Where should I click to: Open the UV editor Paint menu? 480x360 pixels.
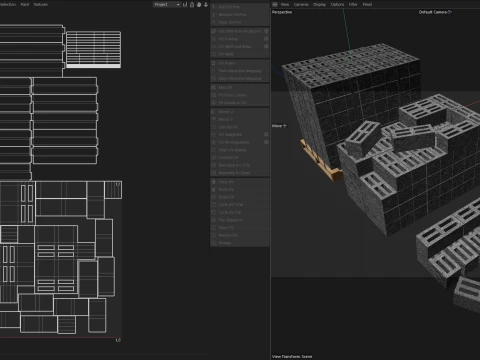[25, 4]
